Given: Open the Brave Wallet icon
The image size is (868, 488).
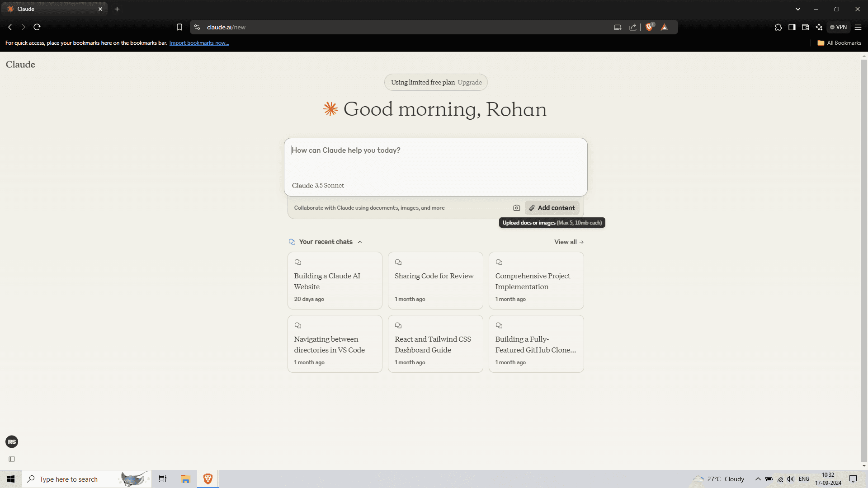Looking at the screenshot, I should click(805, 27).
